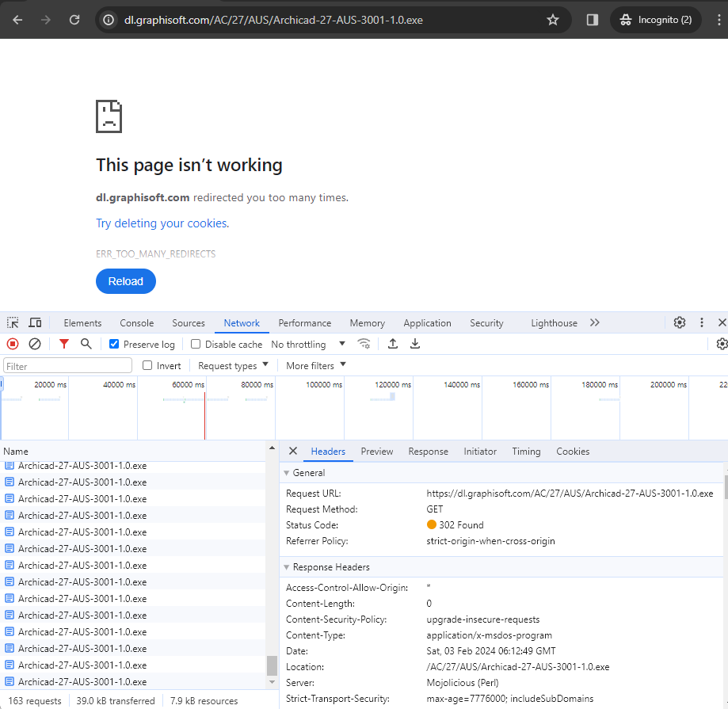Select the Network tab
Screen dimensions: 728x709
[242, 323]
